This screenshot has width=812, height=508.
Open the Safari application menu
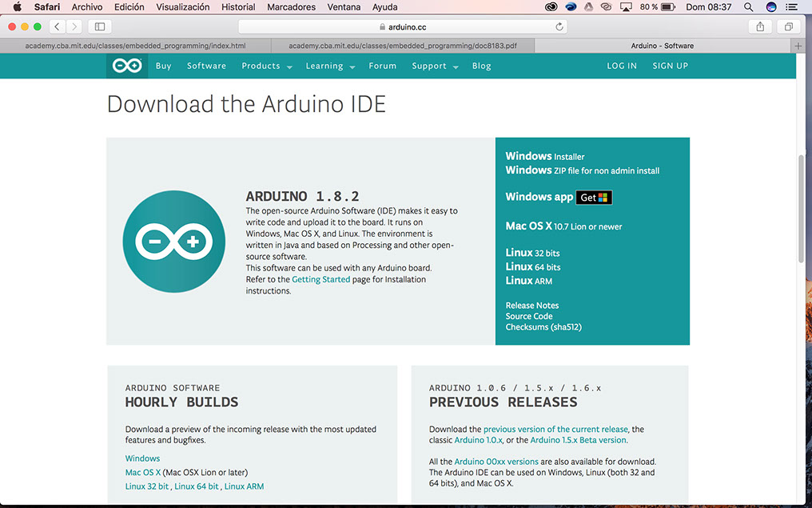47,6
